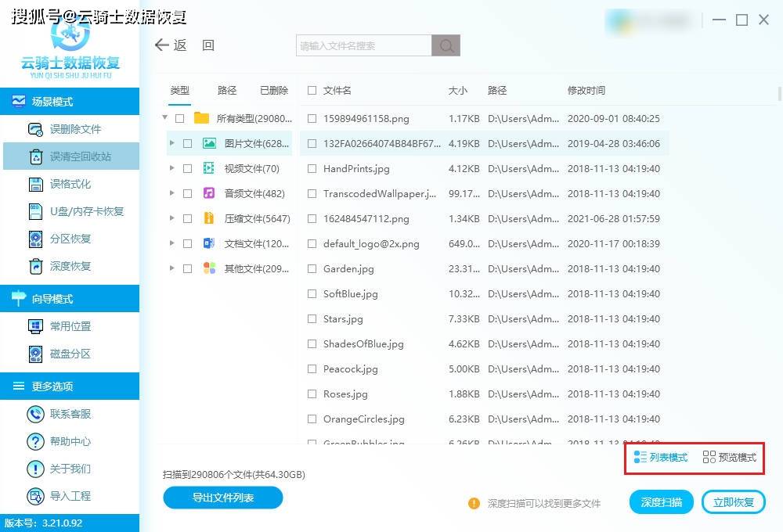
Task: Click the search magnifier button
Action: coord(446,45)
